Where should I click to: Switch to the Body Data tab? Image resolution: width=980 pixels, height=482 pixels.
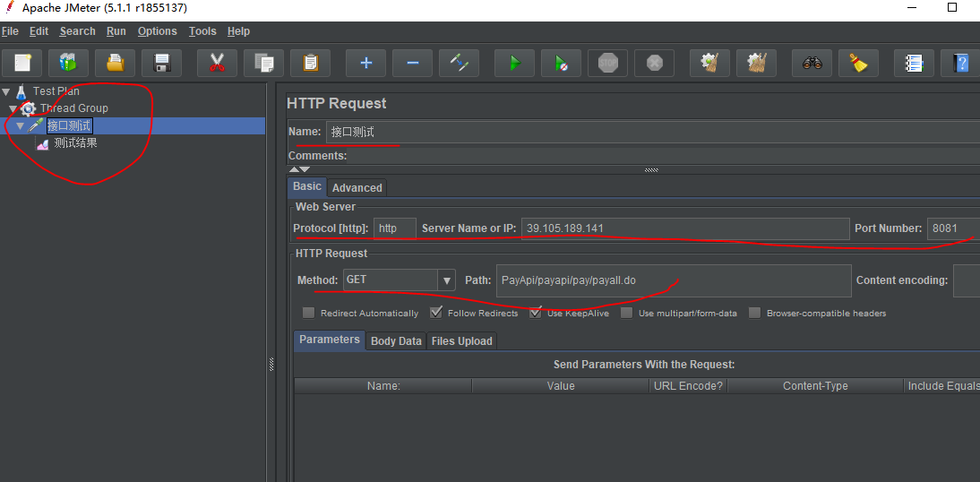click(x=396, y=341)
